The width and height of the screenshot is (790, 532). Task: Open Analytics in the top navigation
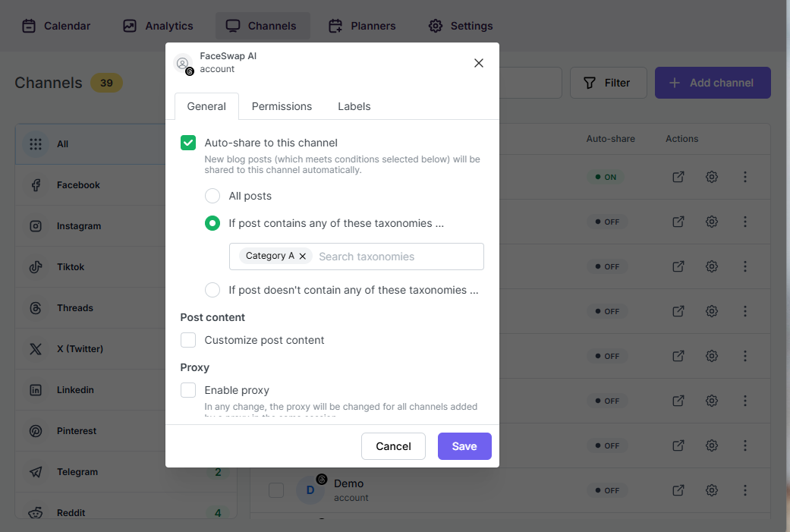pos(158,26)
